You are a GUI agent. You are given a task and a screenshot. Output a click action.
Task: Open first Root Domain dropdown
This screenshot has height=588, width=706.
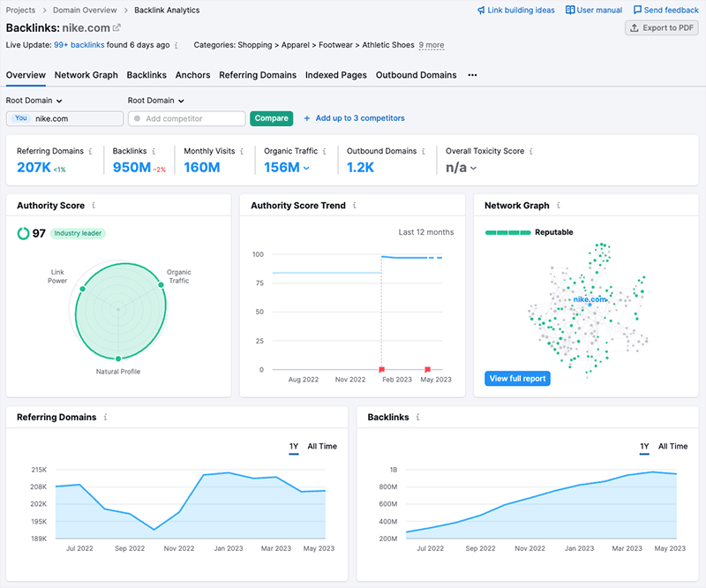[34, 101]
